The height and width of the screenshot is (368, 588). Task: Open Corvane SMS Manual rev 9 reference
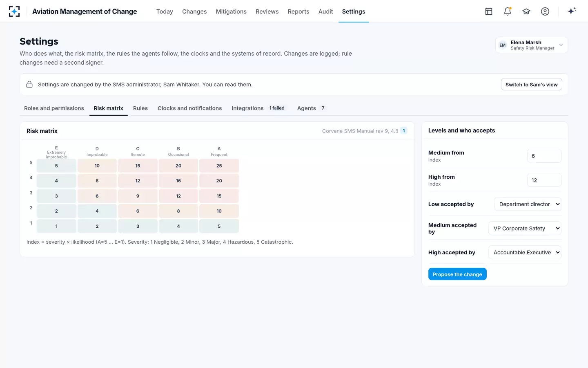click(360, 131)
